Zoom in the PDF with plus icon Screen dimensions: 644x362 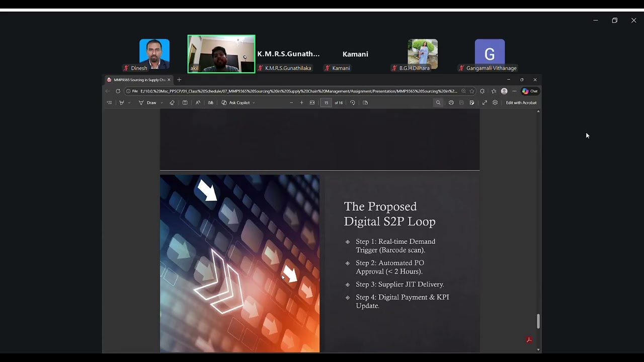302,103
